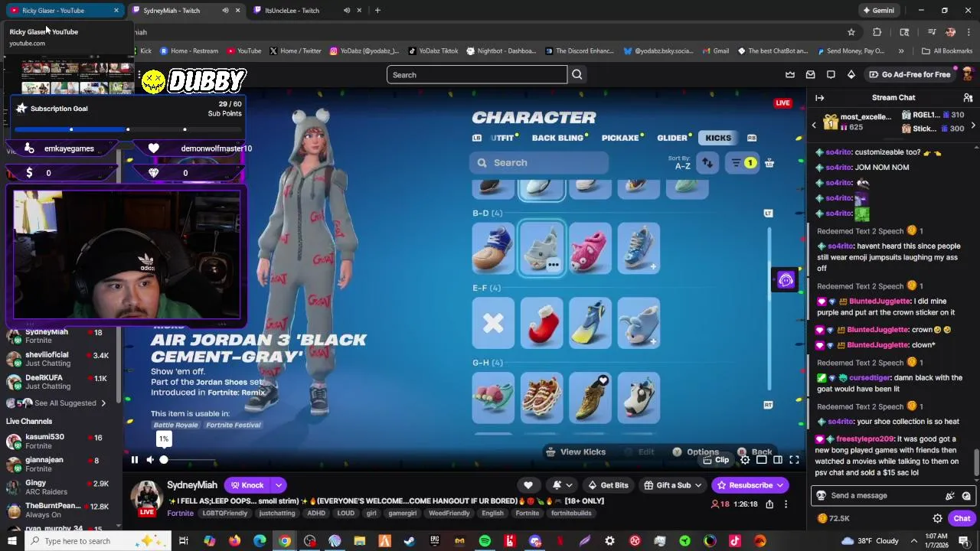980x551 pixels.
Task: Enter fullscreen mode on the player
Action: pyautogui.click(x=794, y=460)
